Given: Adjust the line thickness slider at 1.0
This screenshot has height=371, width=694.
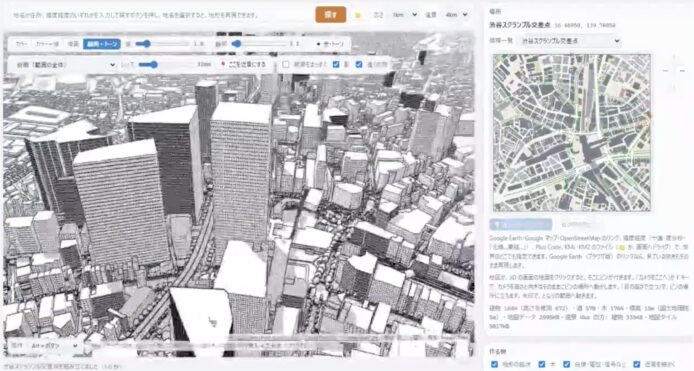Looking at the screenshot, I should click(x=162, y=44).
